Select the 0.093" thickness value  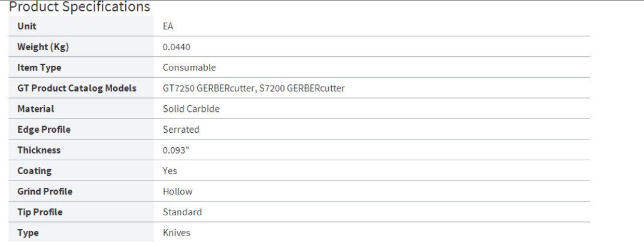pyautogui.click(x=176, y=150)
